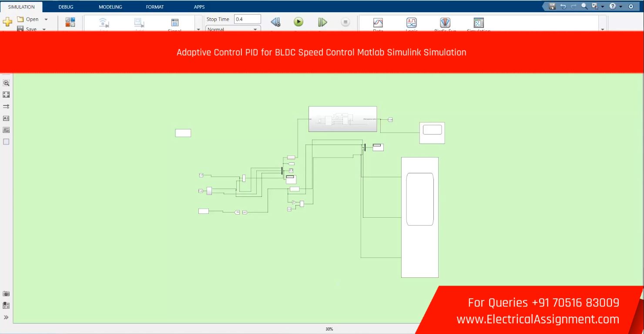Expand the Review Results gallery arrow

(x=603, y=29)
